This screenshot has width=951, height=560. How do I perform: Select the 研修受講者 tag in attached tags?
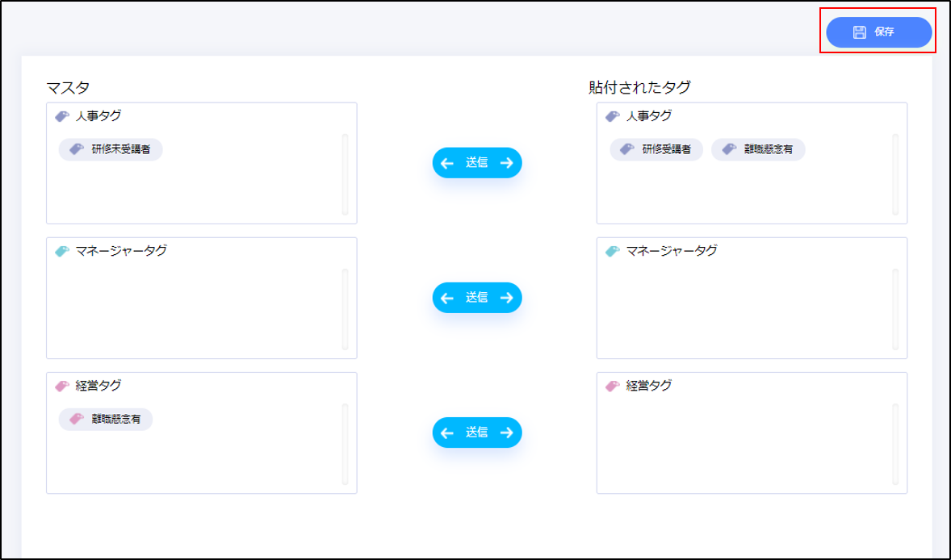[x=656, y=149]
